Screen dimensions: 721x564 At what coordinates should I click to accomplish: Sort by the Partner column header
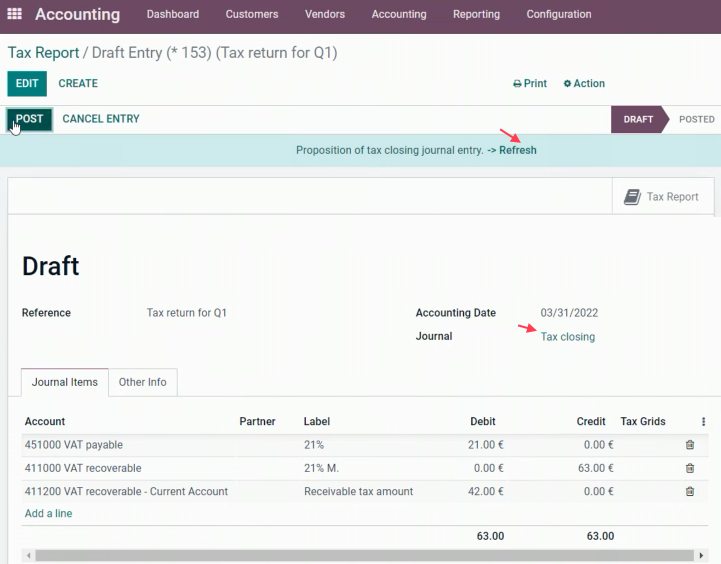(257, 422)
